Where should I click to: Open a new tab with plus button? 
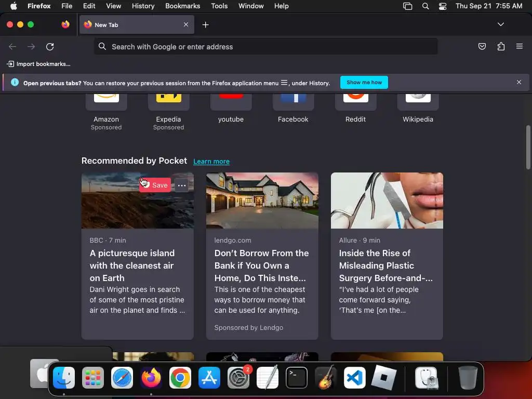tap(205, 25)
